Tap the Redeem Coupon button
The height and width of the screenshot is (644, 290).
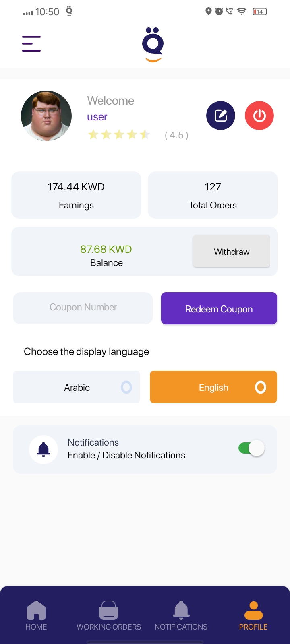point(219,309)
